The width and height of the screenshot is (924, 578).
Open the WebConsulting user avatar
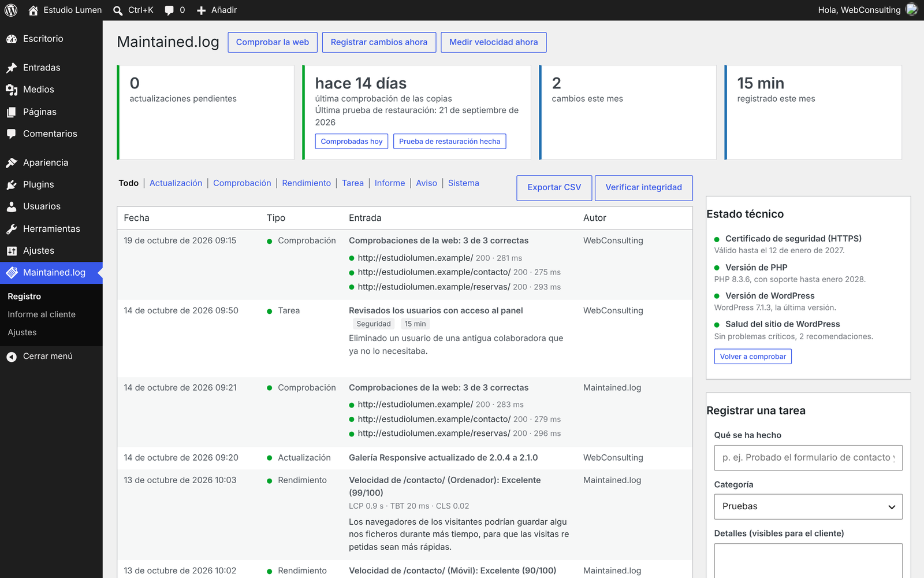[912, 9]
